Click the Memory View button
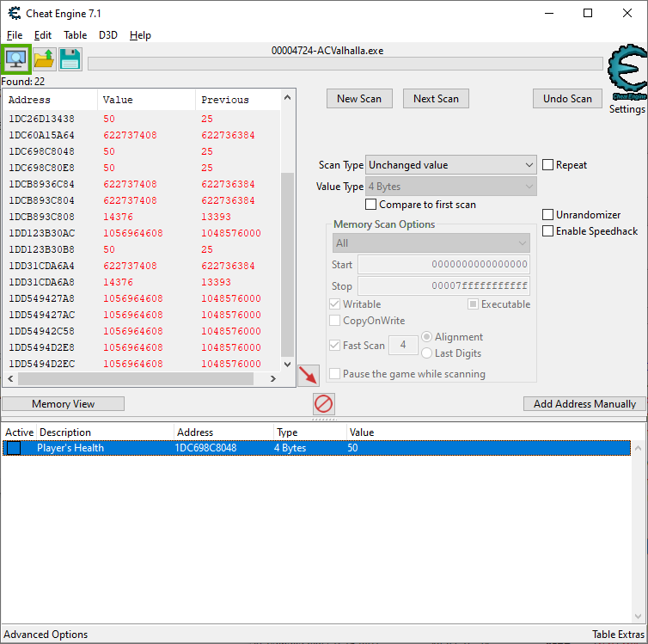Image resolution: width=648 pixels, height=644 pixels. 64,404
